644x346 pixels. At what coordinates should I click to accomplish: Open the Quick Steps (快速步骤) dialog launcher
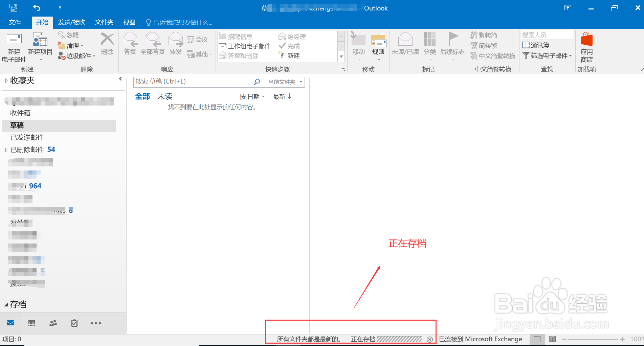click(343, 70)
